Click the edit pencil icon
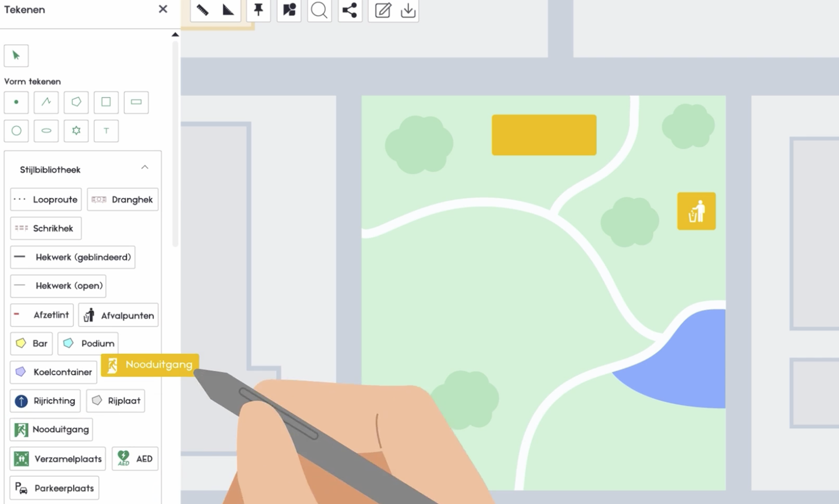The width and height of the screenshot is (839, 504). point(382,10)
